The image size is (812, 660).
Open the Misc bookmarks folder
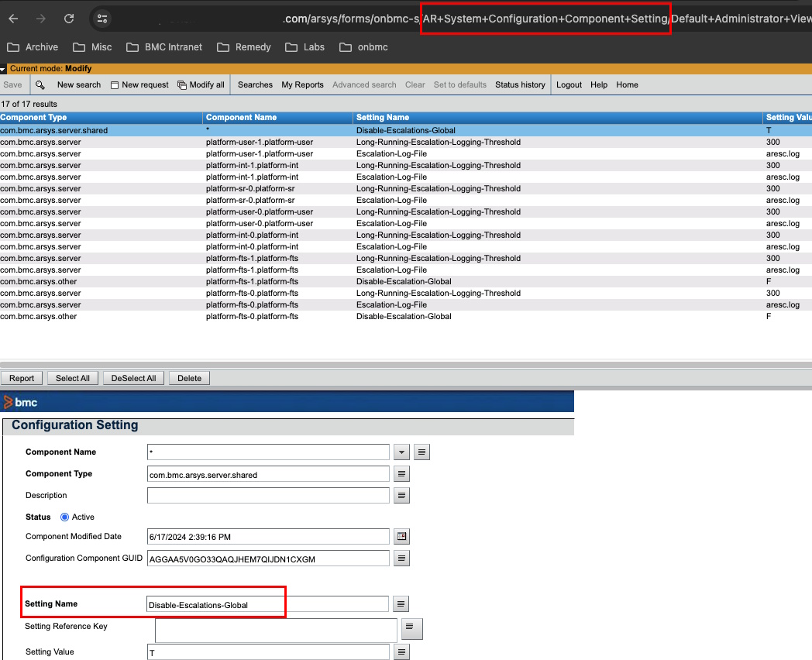click(x=92, y=47)
